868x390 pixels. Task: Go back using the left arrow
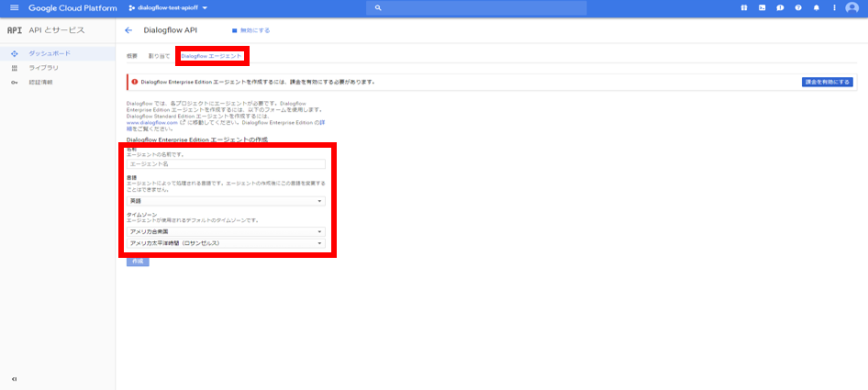coord(128,30)
